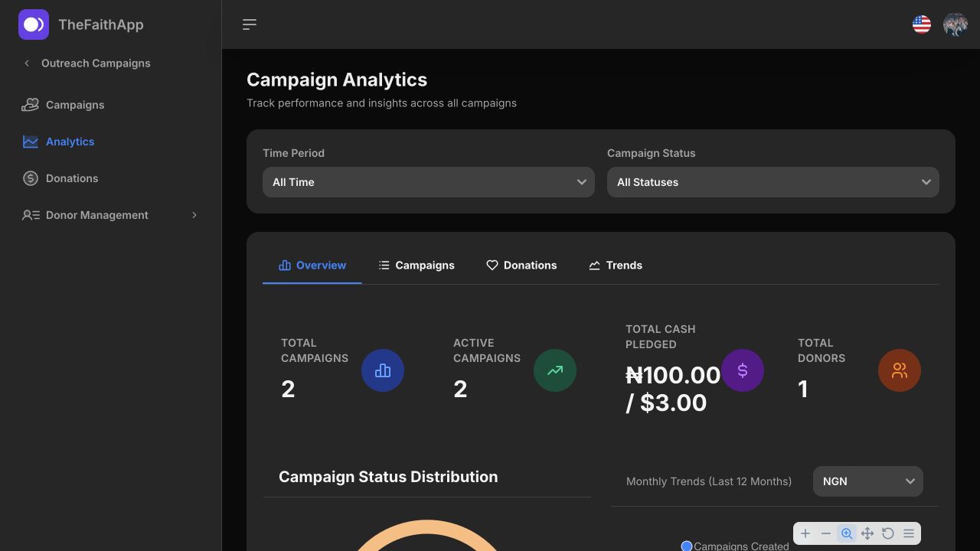The width and height of the screenshot is (980, 551).
Task: Click sidebar Analytics chart icon
Action: (31, 142)
